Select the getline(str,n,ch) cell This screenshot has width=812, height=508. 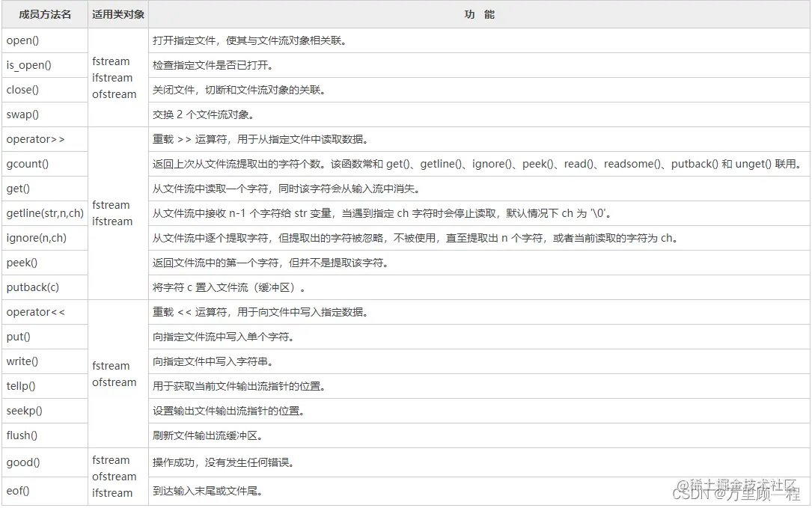click(x=45, y=213)
